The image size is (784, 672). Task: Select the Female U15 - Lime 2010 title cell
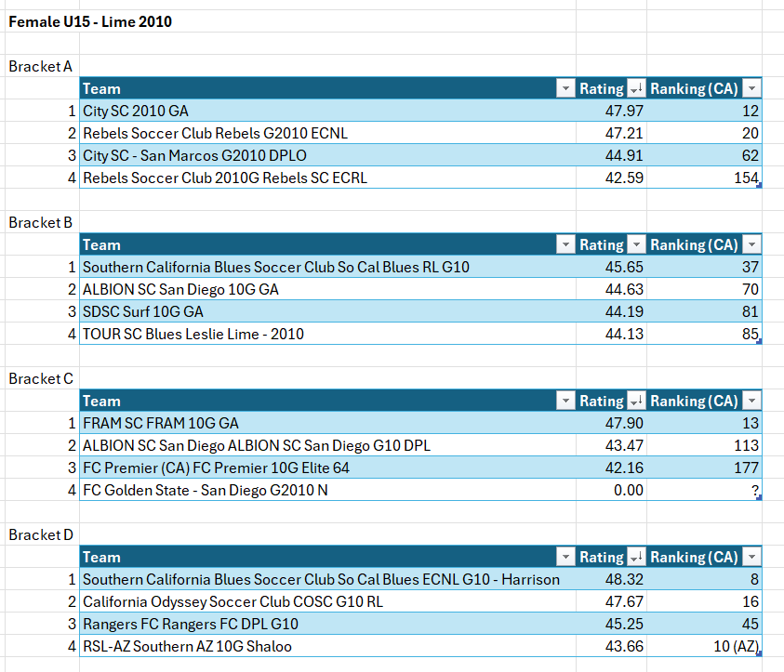(90, 21)
